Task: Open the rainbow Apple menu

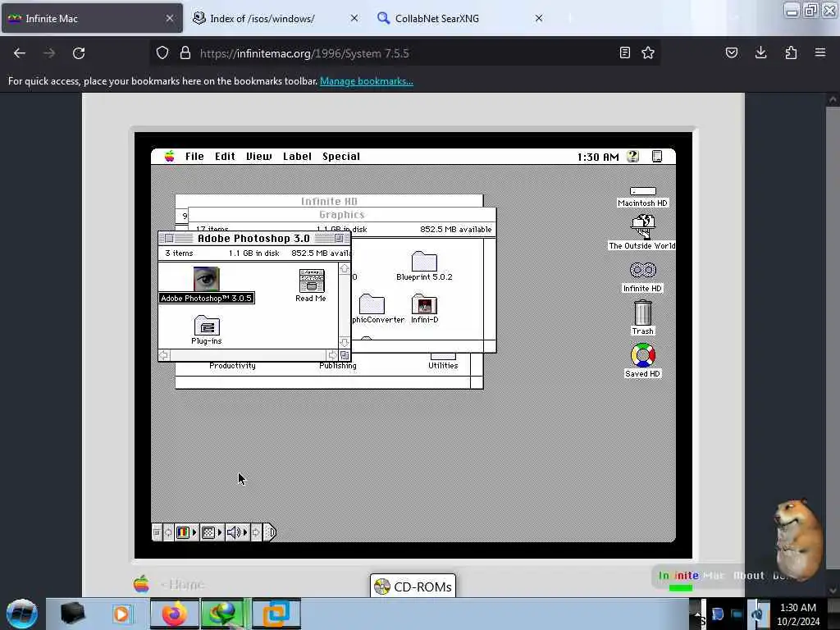Action: (x=169, y=157)
